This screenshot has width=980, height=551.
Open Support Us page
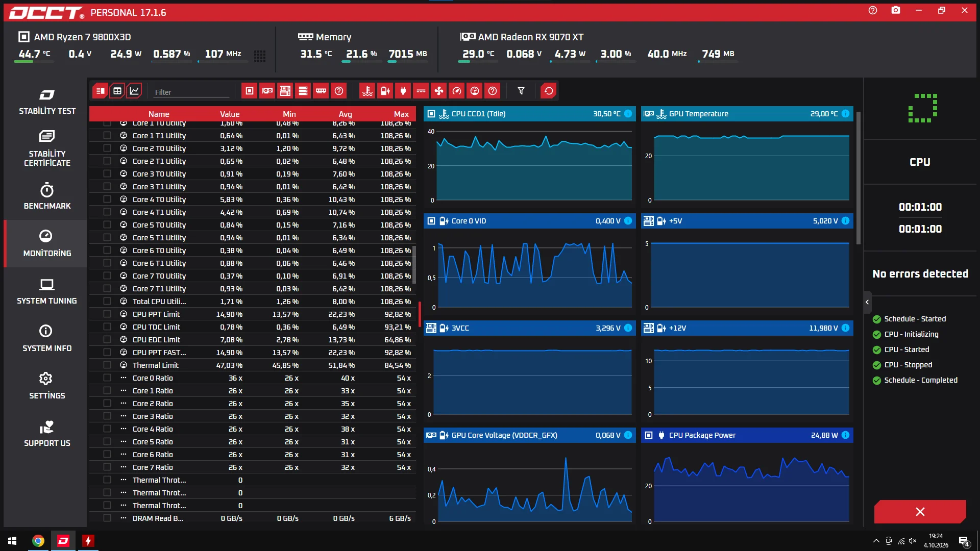click(x=47, y=434)
